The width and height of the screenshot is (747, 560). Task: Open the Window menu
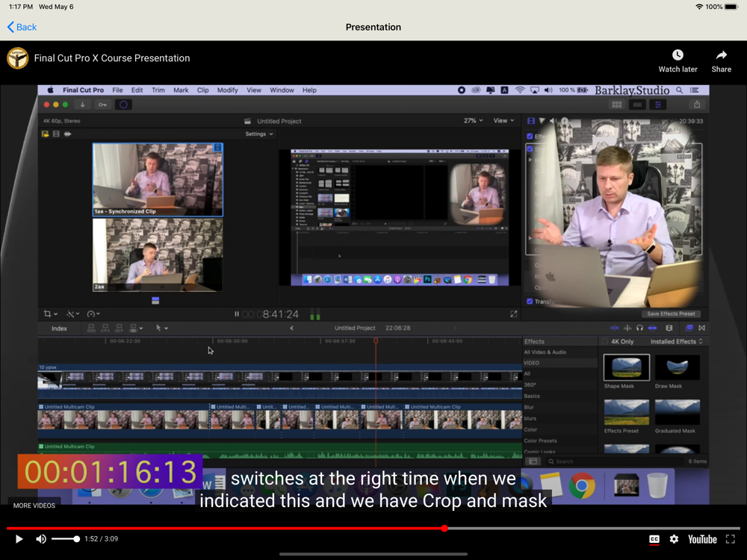pos(282,90)
